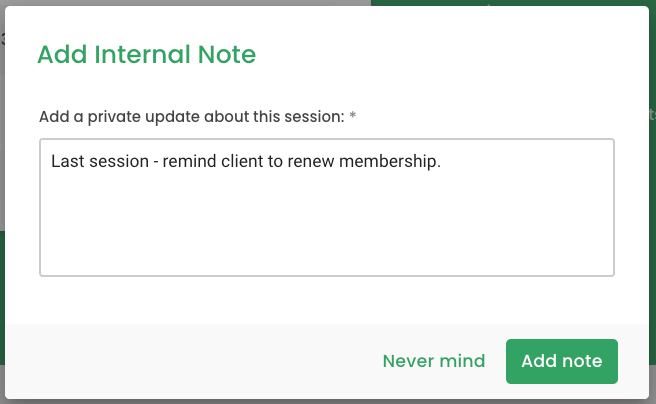Image resolution: width=656 pixels, height=404 pixels.
Task: Click green strip behind dialog's top-right edge
Action: click(510, 3)
